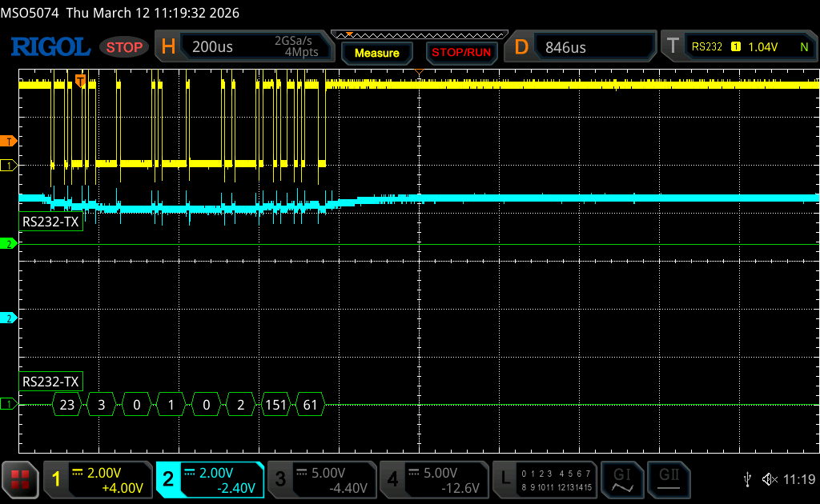The height and width of the screenshot is (504, 820).
Task: Toggle channel 2 cyan settings
Action: point(210,479)
